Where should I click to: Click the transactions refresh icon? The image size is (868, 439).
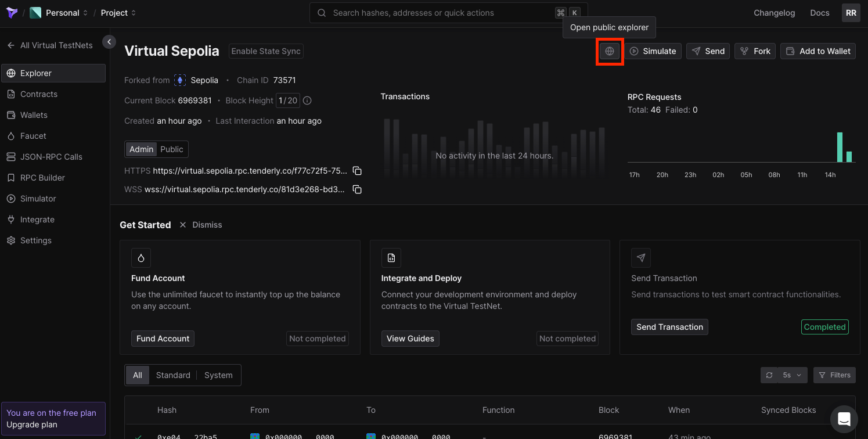(769, 375)
